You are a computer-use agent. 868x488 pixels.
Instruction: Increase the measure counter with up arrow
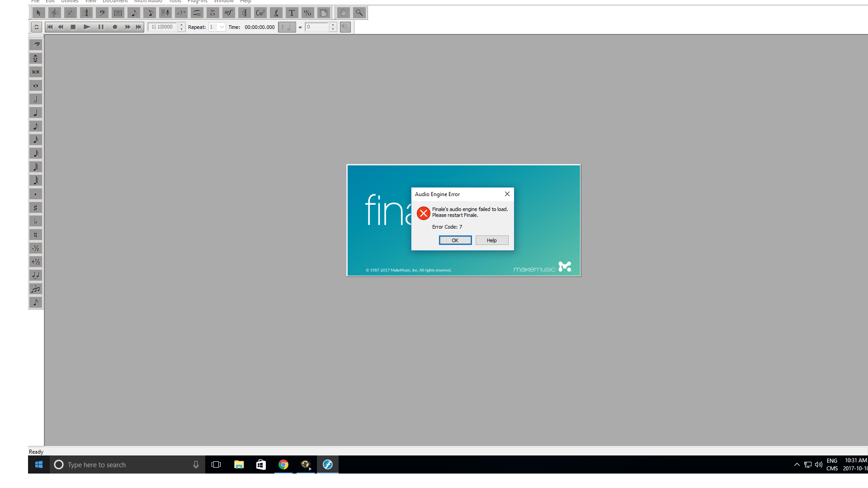coord(181,24)
